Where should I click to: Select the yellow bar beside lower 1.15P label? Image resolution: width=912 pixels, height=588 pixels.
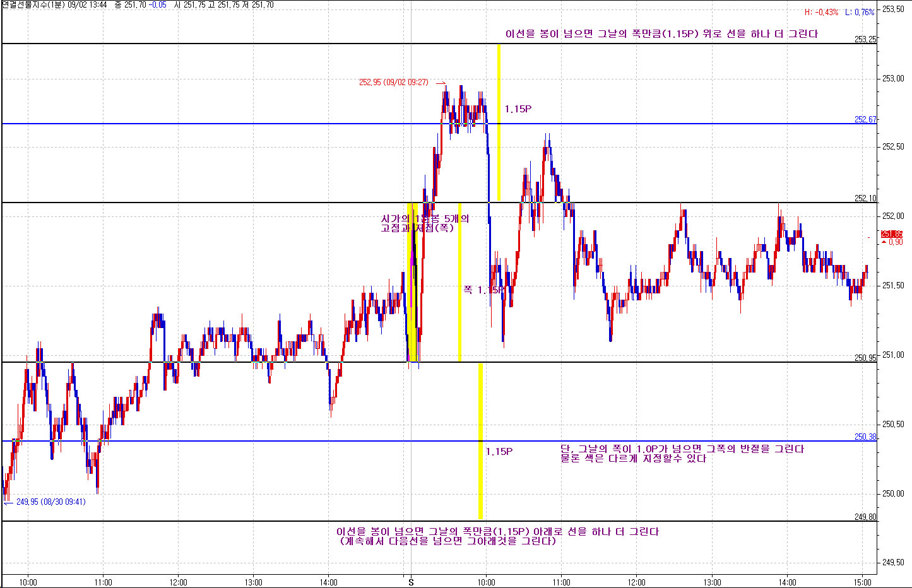coord(480,441)
